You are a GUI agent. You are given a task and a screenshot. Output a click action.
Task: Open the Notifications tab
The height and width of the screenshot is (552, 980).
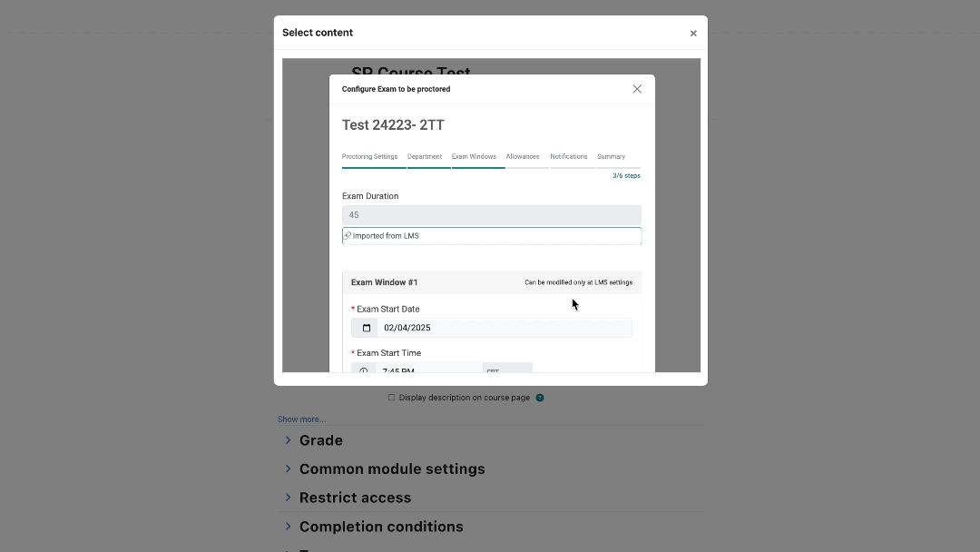pyautogui.click(x=569, y=156)
